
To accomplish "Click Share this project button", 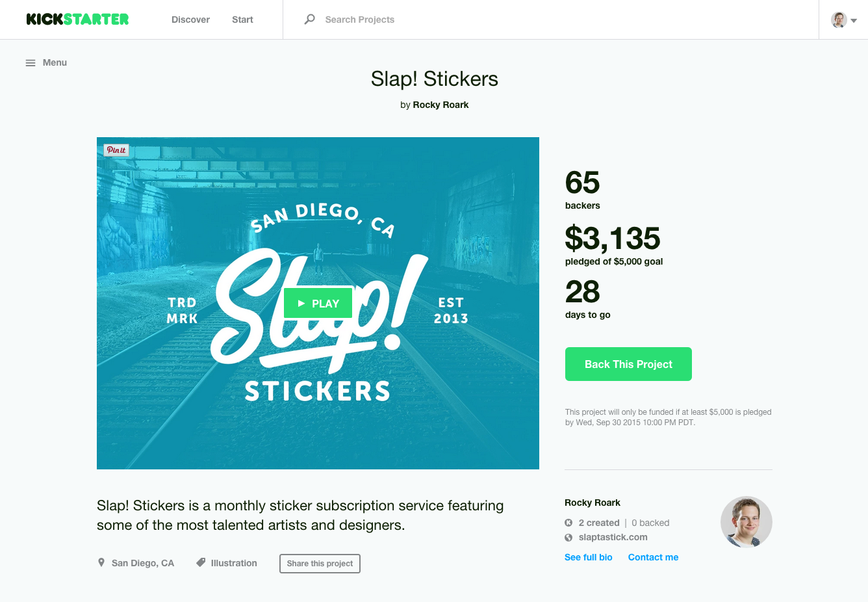I will [x=320, y=564].
